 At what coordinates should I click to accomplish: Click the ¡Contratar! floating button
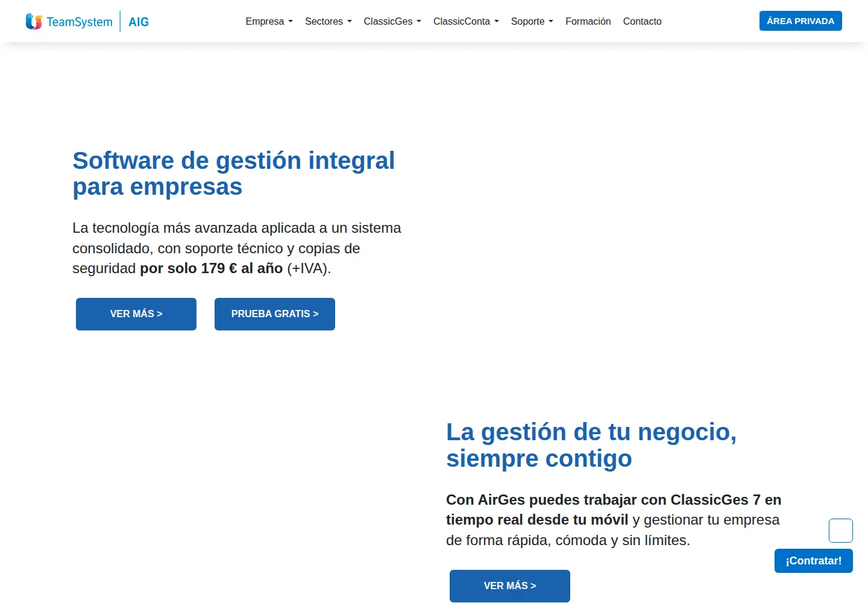pos(814,561)
